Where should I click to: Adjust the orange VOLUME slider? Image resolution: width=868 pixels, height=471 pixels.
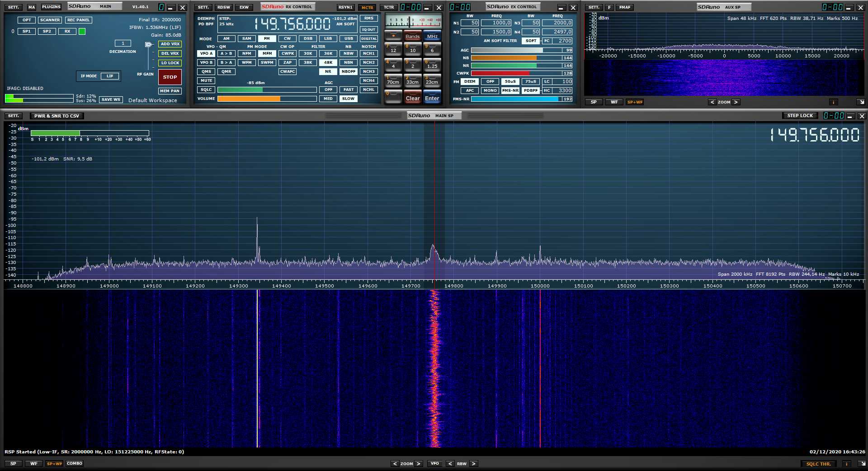(267, 99)
